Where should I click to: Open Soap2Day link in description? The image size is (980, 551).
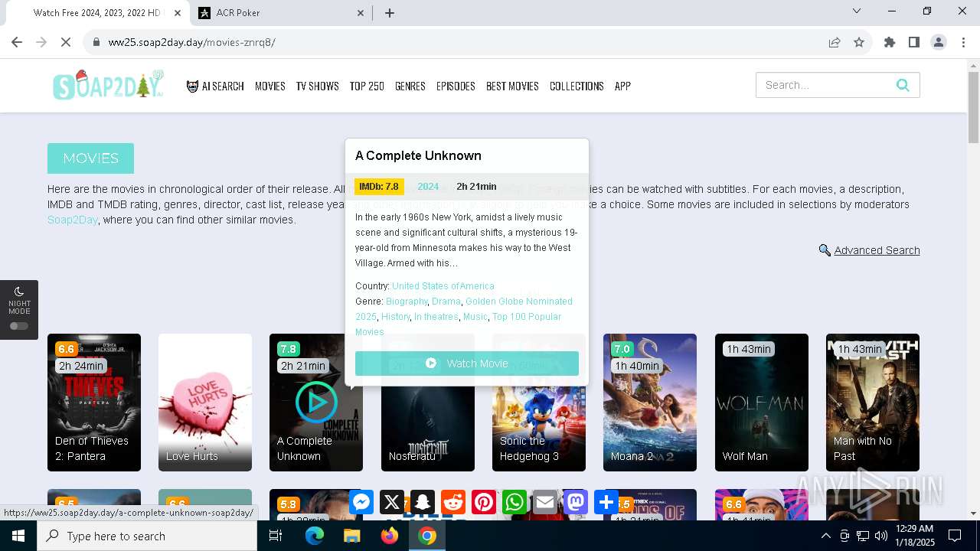coord(73,220)
